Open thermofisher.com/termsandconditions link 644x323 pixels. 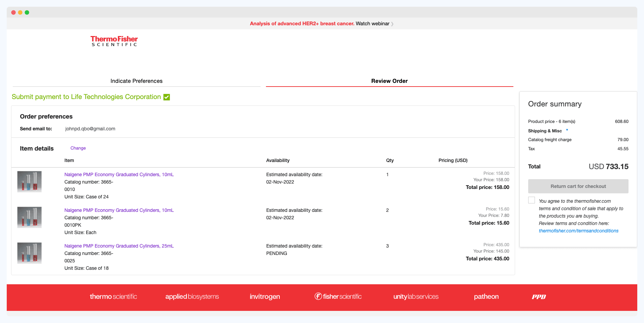[x=578, y=231]
